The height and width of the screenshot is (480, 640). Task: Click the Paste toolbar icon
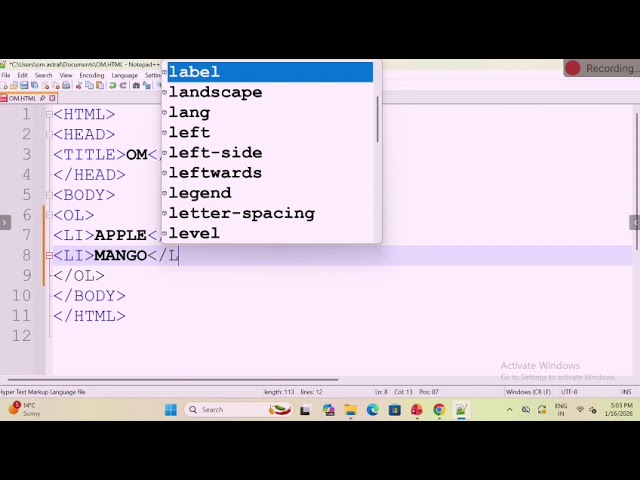click(x=100, y=86)
